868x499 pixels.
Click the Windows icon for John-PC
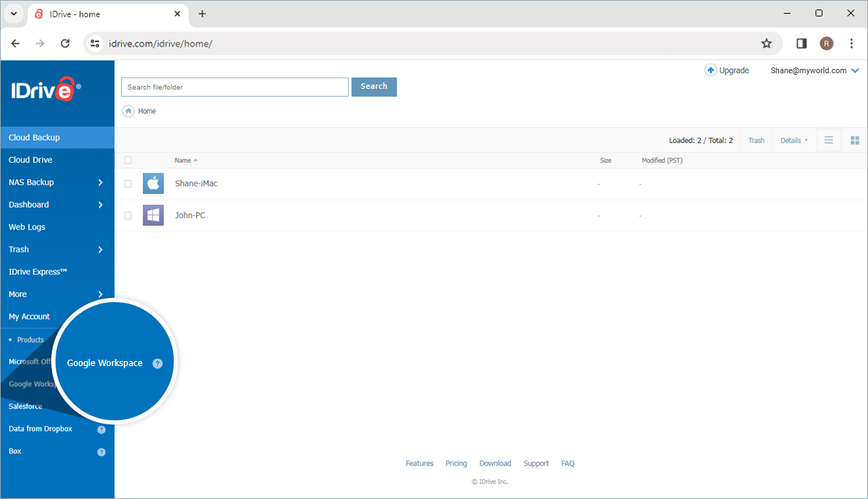tap(153, 215)
